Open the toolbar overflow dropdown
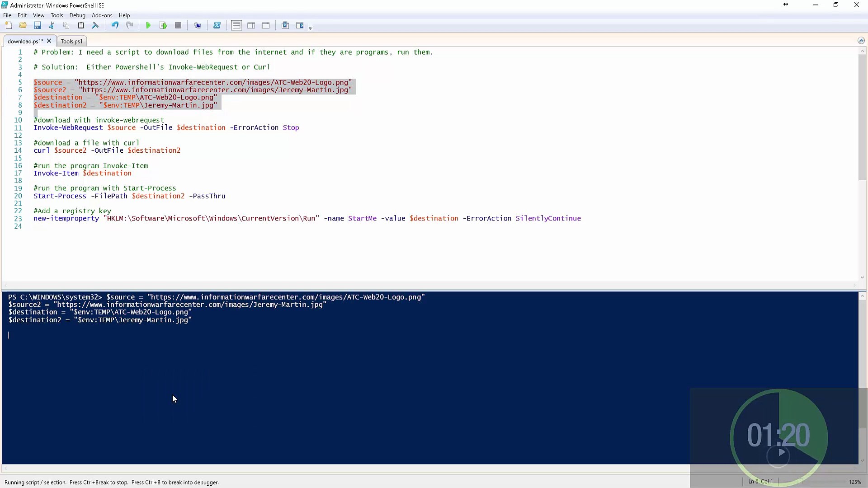Screen dimensions: 868x488 (311, 27)
